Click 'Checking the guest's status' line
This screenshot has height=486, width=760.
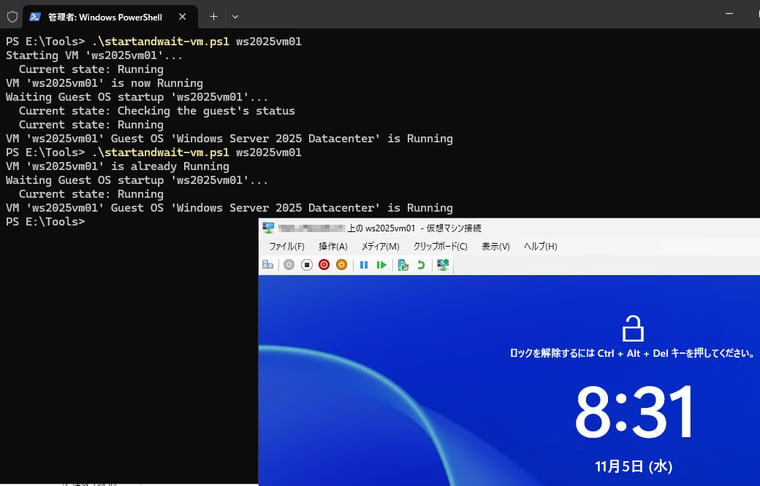157,111
